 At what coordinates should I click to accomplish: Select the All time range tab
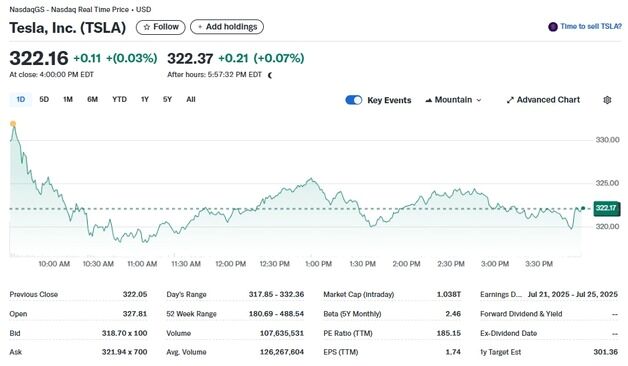point(191,100)
